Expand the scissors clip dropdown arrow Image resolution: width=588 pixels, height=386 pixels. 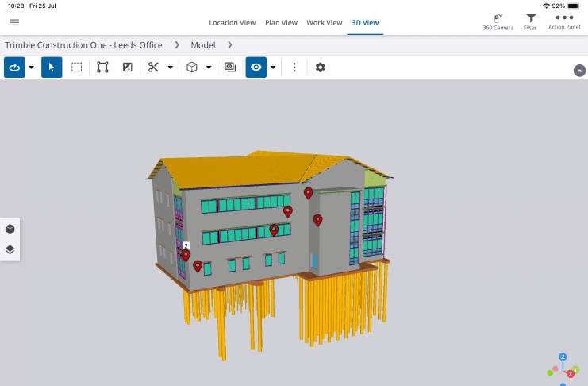pyautogui.click(x=171, y=68)
